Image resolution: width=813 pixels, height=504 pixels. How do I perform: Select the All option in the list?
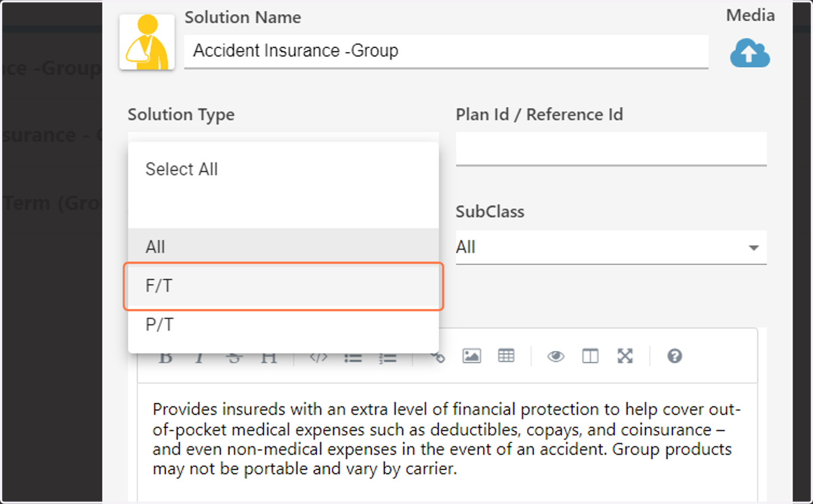click(x=283, y=247)
